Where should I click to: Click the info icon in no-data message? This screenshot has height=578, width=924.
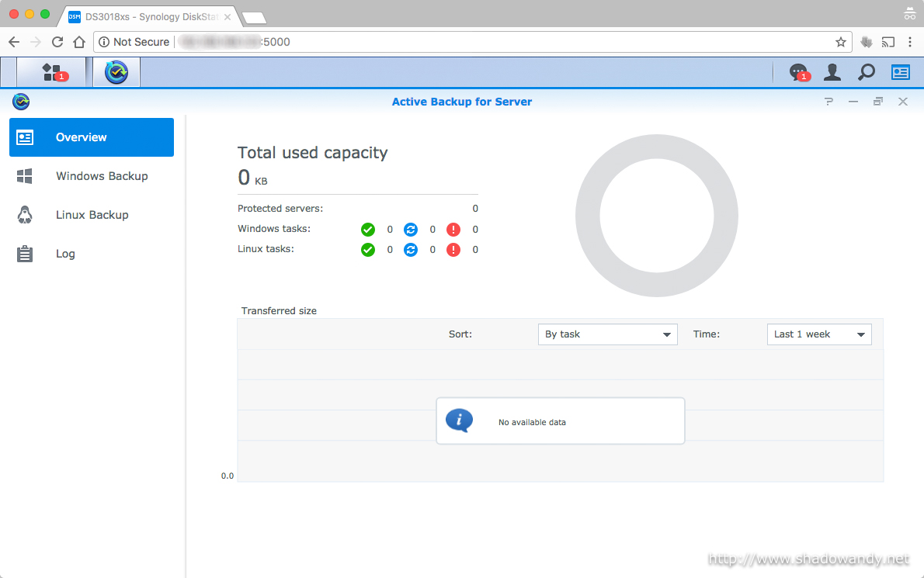coord(459,421)
